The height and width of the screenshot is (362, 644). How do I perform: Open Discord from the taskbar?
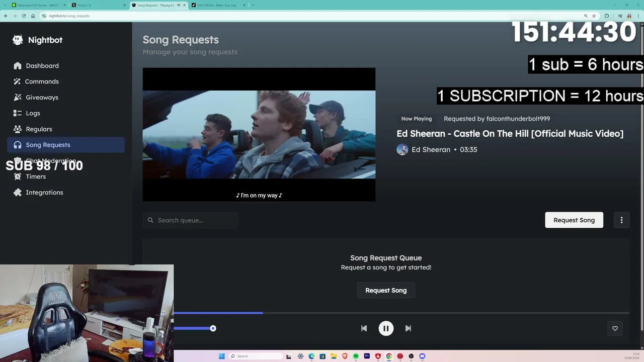(x=422, y=356)
